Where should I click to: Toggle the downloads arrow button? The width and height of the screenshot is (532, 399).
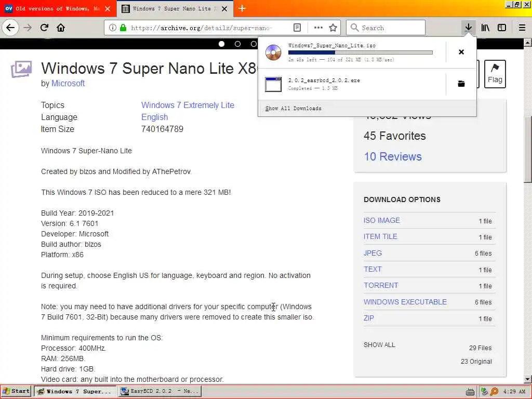(x=469, y=28)
